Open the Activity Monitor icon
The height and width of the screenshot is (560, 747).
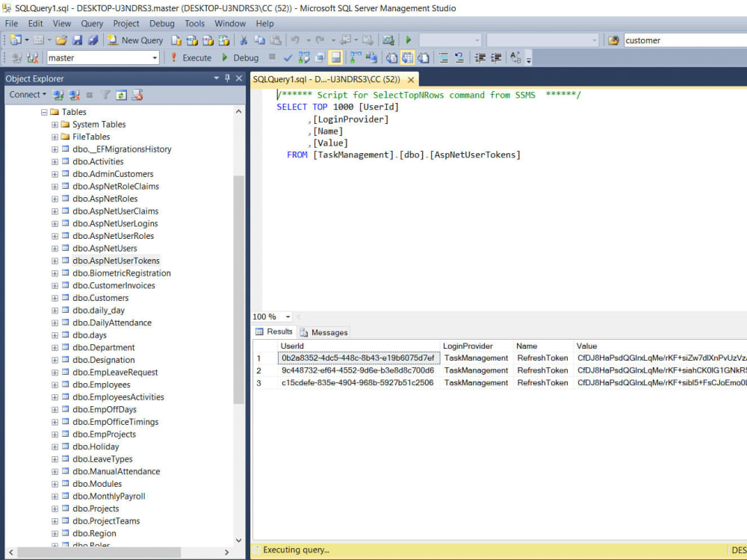[388, 40]
